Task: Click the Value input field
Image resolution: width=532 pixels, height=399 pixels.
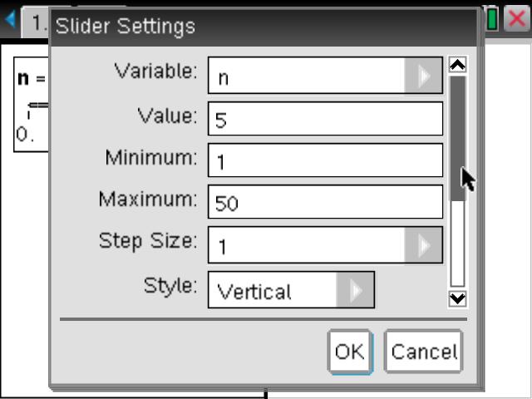Action: pos(325,119)
